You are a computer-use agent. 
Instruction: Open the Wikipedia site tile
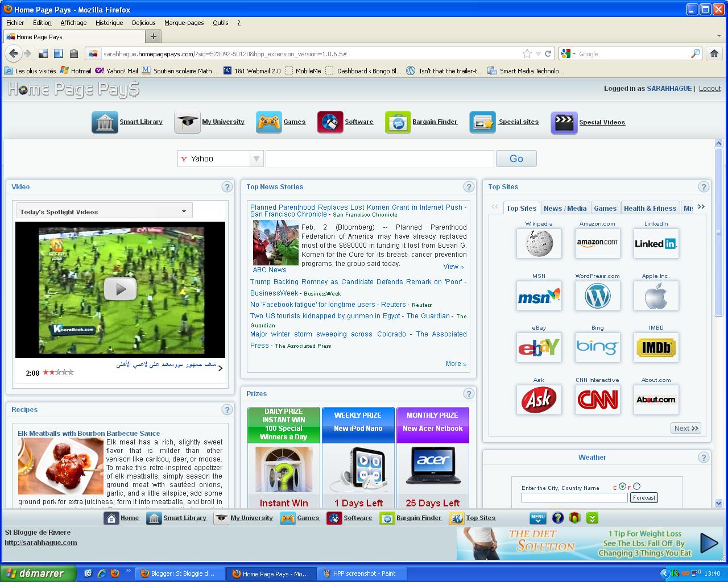click(x=539, y=243)
